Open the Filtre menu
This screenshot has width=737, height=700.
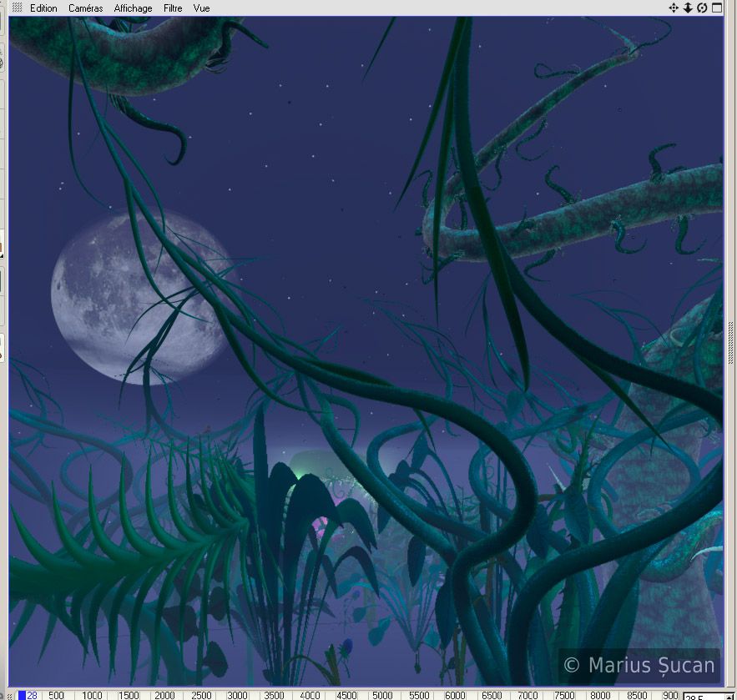(x=173, y=8)
